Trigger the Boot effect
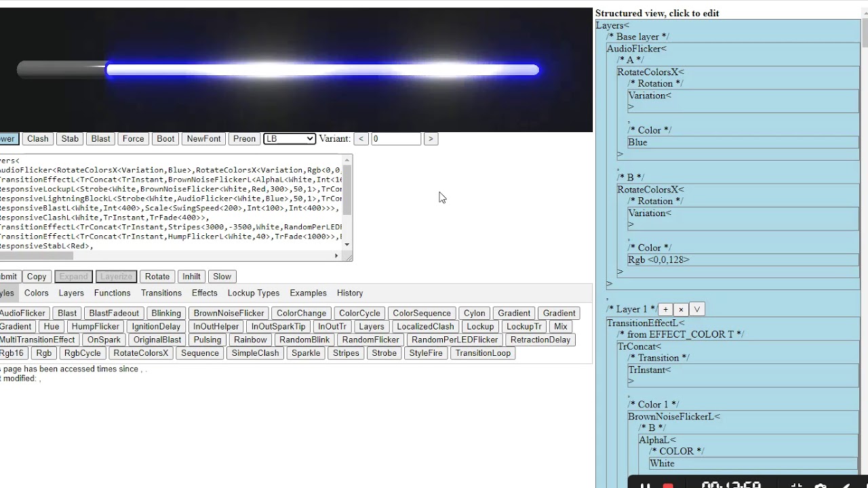 pos(165,139)
